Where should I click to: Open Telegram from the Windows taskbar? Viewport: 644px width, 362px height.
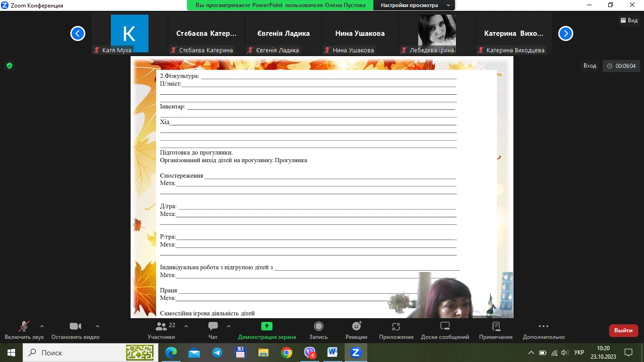[217, 353]
